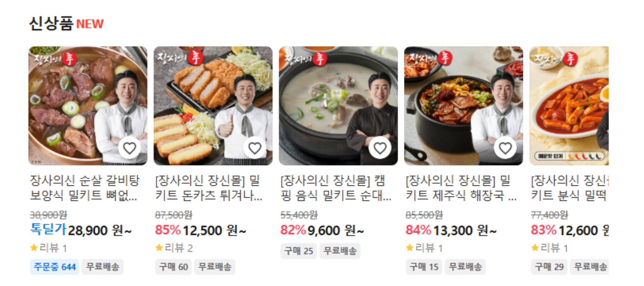Viewport: 644px width, 286px height.
Task: Click 무료배송 badge beside 구매 25
Action: pos(340,251)
